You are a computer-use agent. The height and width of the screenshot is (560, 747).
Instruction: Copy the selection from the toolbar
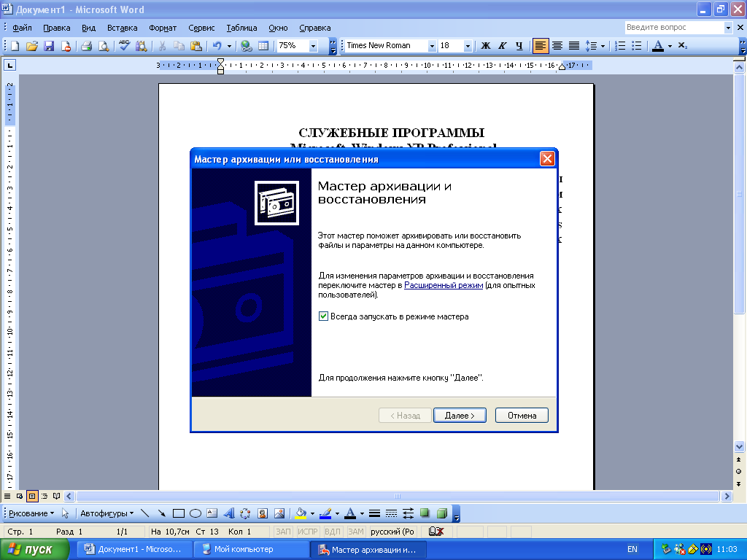point(179,46)
